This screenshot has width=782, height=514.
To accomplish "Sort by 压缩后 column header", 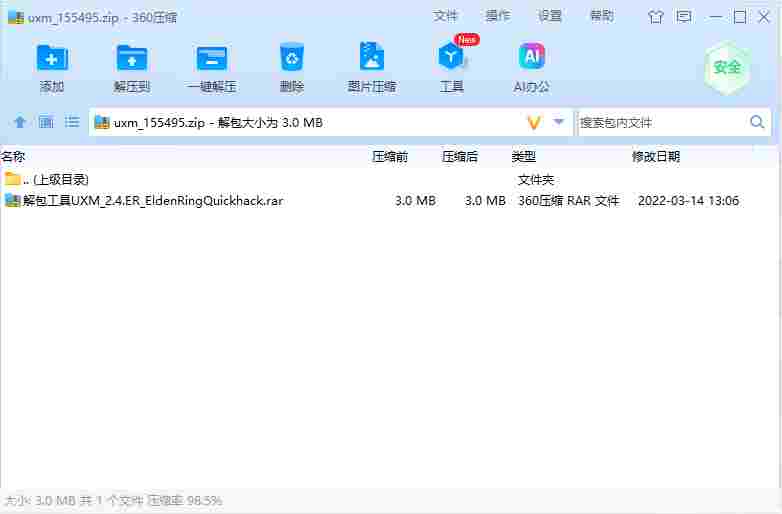I will 460,157.
